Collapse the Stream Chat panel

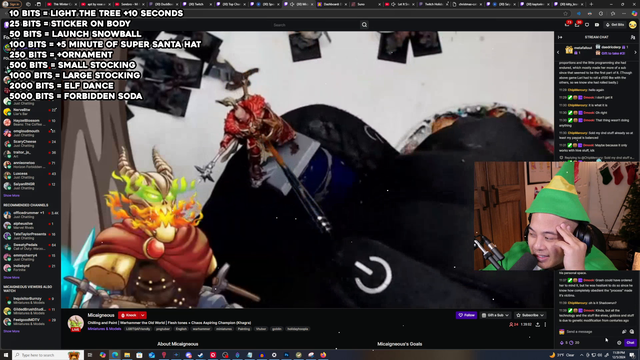tap(560, 37)
